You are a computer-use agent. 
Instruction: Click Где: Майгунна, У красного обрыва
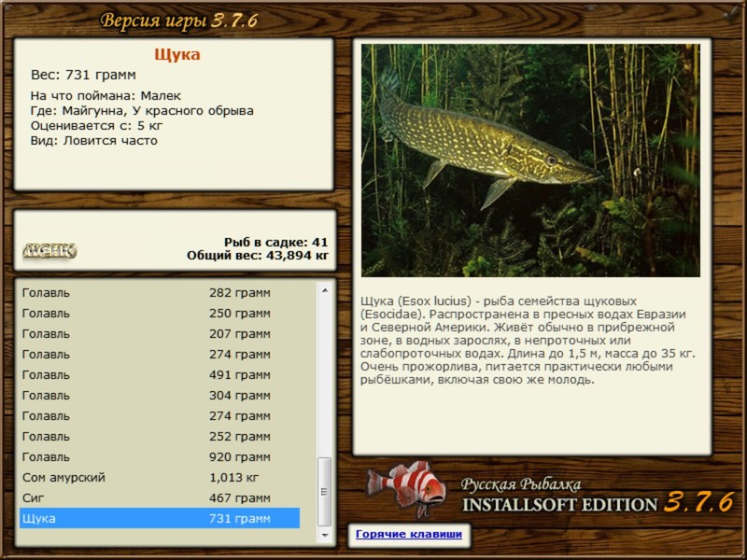click(142, 111)
